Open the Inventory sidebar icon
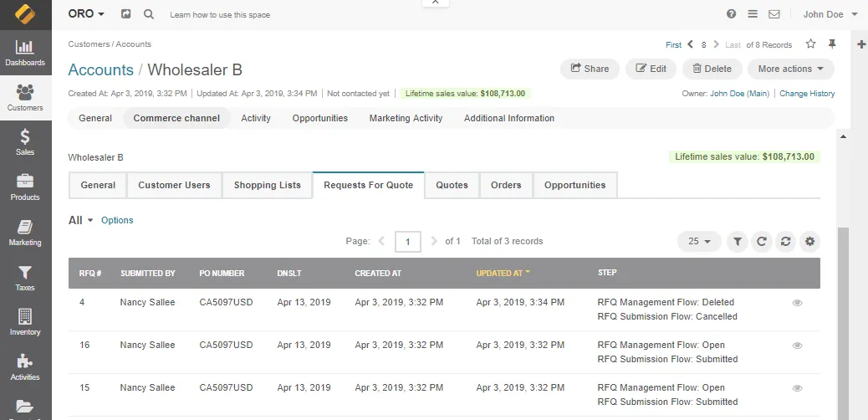This screenshot has height=420, width=868. [25, 322]
